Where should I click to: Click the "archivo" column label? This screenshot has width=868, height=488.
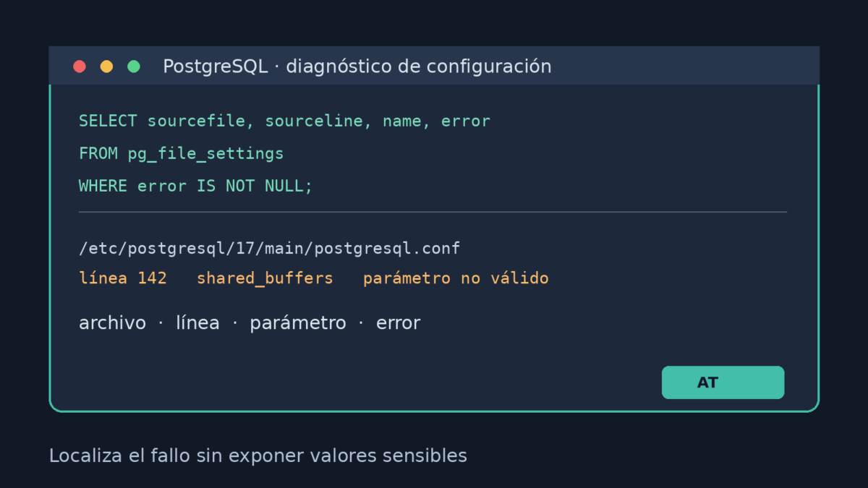coord(112,322)
